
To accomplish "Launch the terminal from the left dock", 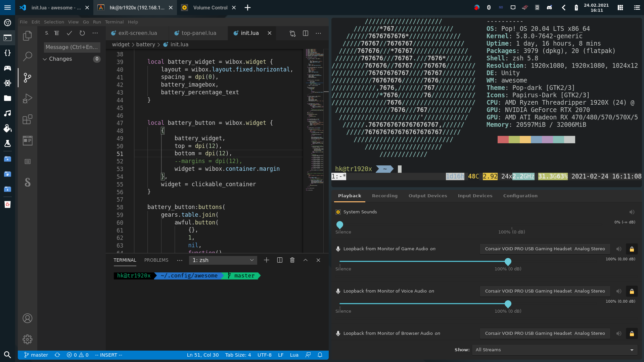I will (x=7, y=38).
